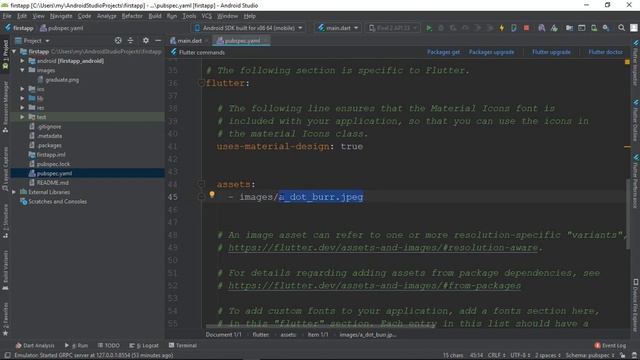Open the Favorites side tab
Image resolution: width=640 pixels, height=360 pixels.
(x=5, y=319)
